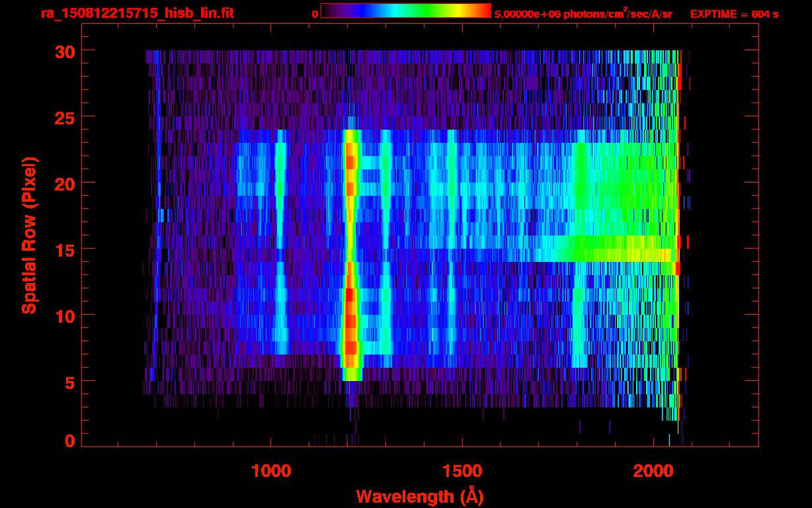Click the bright red Lyman-alpha emission line
The height and width of the screenshot is (508, 812).
pyautogui.click(x=351, y=255)
